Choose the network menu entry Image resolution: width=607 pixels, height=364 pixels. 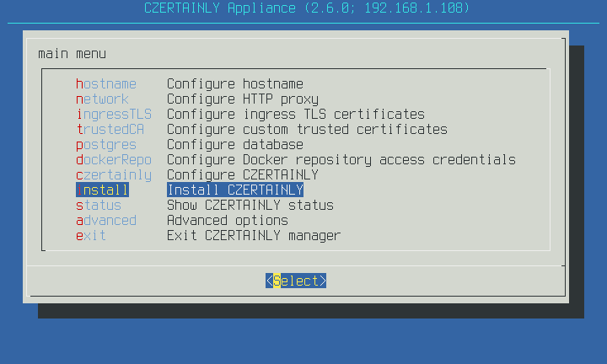[x=102, y=99]
